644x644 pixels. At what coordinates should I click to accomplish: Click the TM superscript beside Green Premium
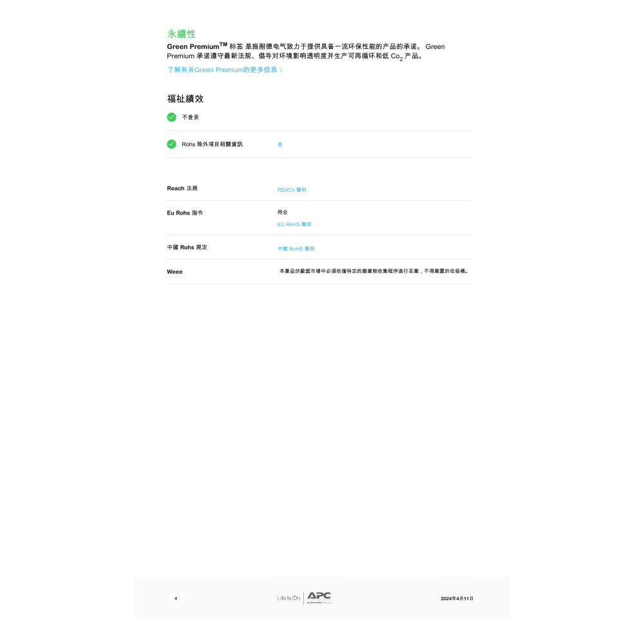(223, 44)
